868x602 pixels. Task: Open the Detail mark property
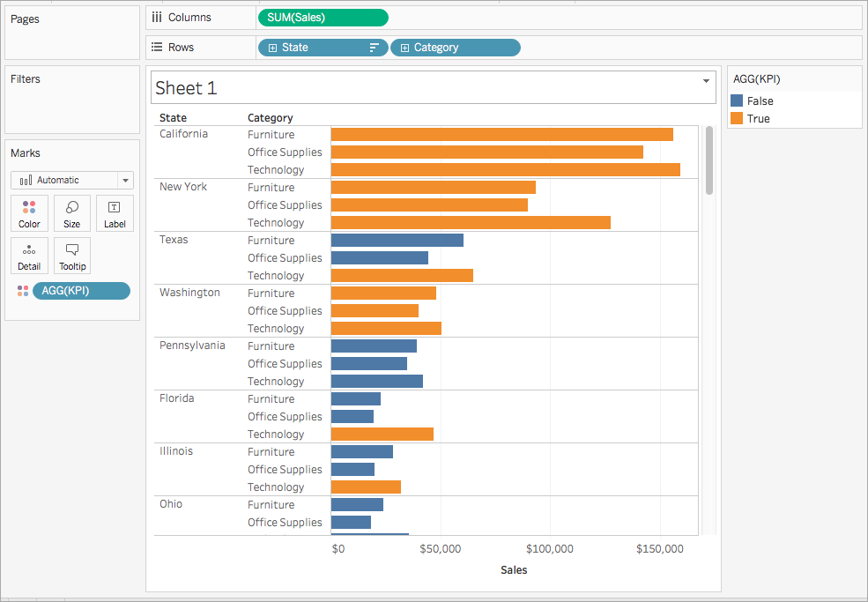pyautogui.click(x=29, y=256)
